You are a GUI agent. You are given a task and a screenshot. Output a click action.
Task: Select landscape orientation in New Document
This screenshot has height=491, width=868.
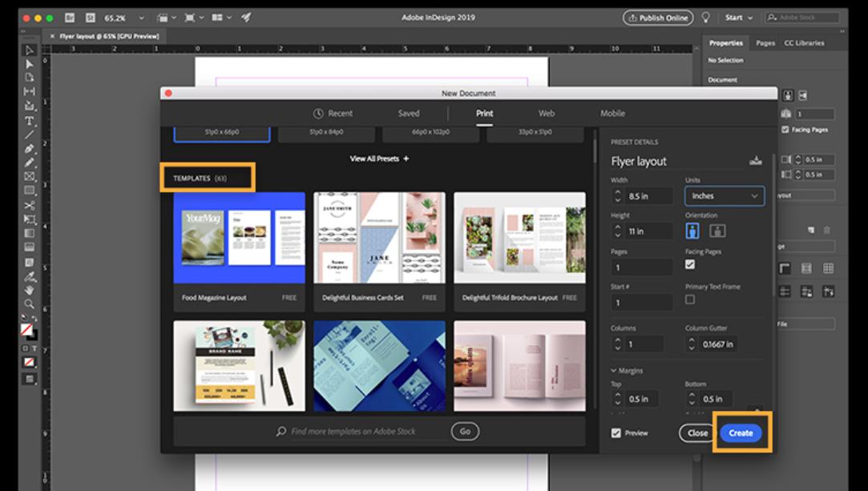click(x=717, y=231)
